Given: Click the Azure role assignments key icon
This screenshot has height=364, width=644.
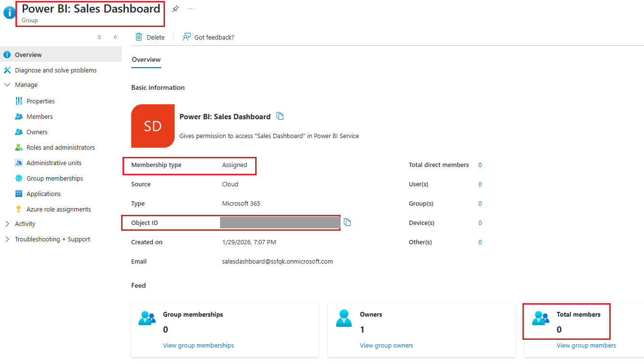Looking at the screenshot, I should [x=19, y=209].
